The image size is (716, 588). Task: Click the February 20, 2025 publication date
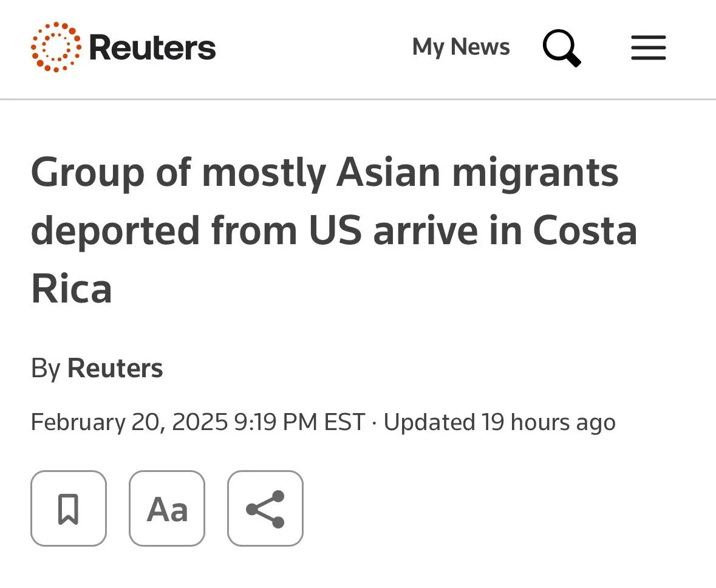(x=129, y=422)
